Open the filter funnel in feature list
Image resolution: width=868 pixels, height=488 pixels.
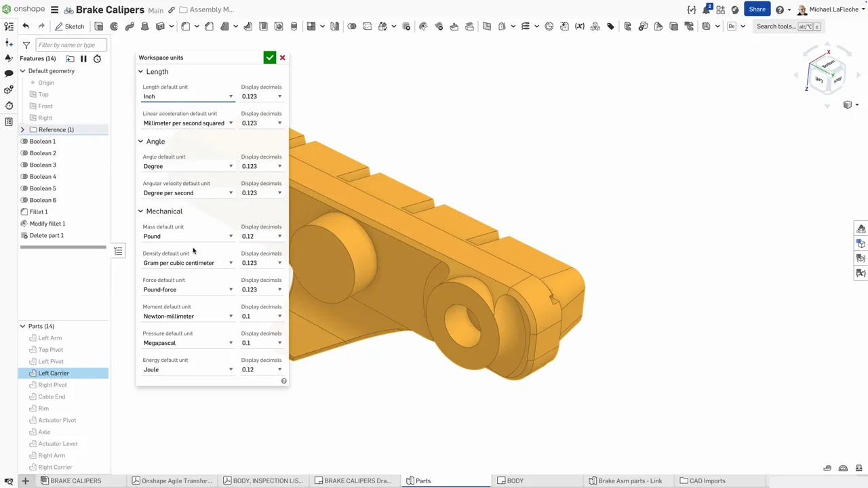tap(26, 45)
